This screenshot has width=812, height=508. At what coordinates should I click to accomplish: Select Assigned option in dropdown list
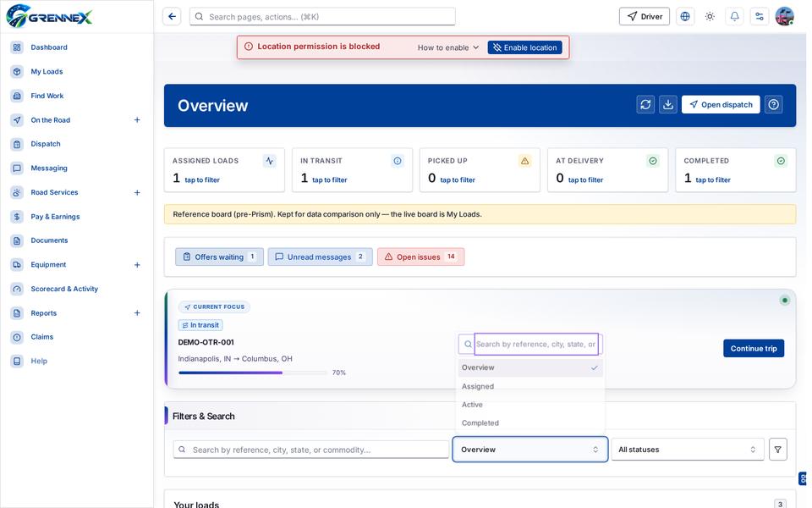point(529,386)
